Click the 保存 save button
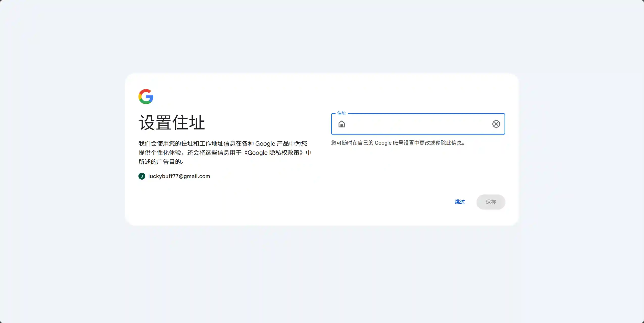This screenshot has width=644, height=323. (491, 202)
